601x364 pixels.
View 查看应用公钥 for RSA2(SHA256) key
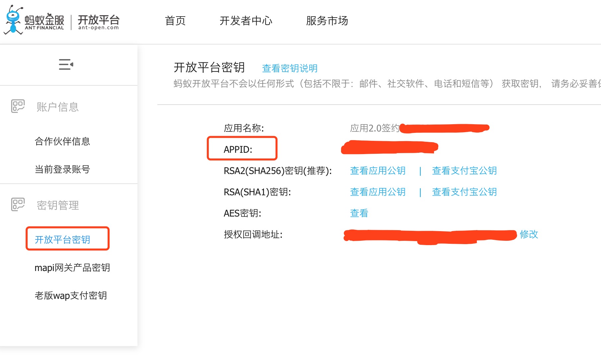point(378,170)
